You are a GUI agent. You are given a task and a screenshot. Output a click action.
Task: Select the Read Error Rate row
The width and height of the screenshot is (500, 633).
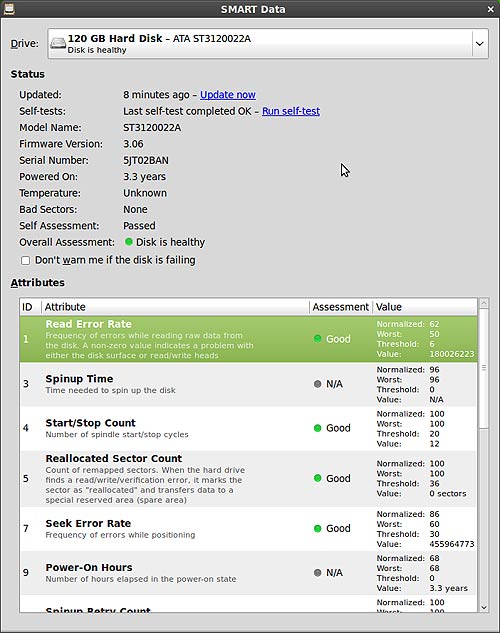(x=248, y=339)
